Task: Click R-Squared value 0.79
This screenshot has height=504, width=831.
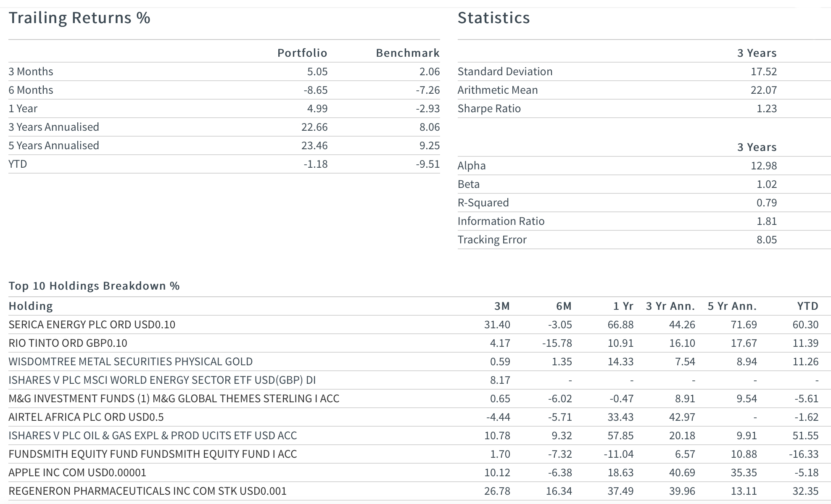Action: pyautogui.click(x=767, y=203)
